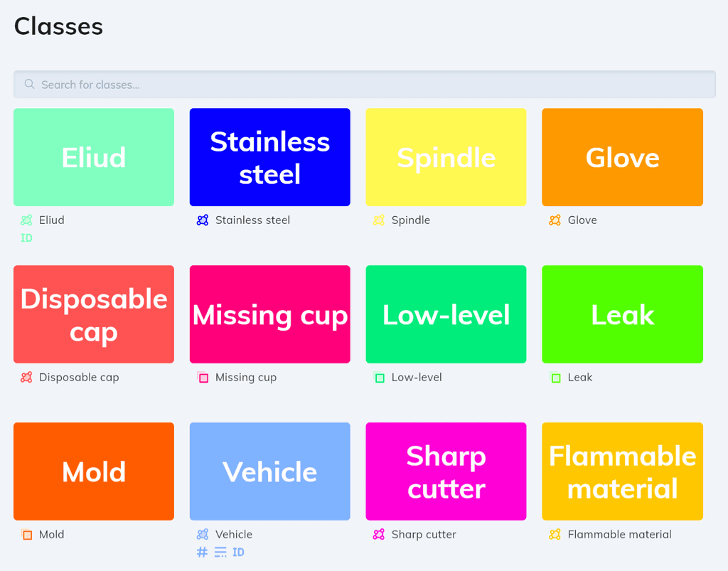Open the Sharp cutter class card

[x=446, y=471]
